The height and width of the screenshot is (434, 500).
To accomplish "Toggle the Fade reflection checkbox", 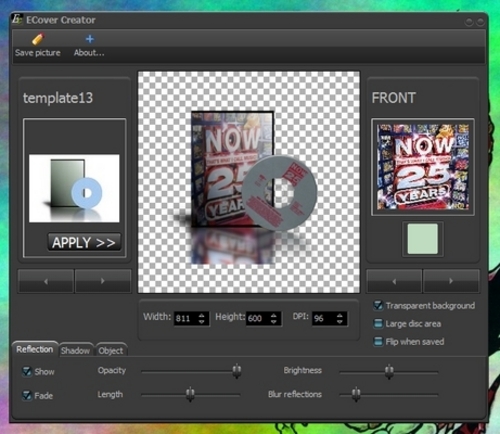I will click(26, 395).
